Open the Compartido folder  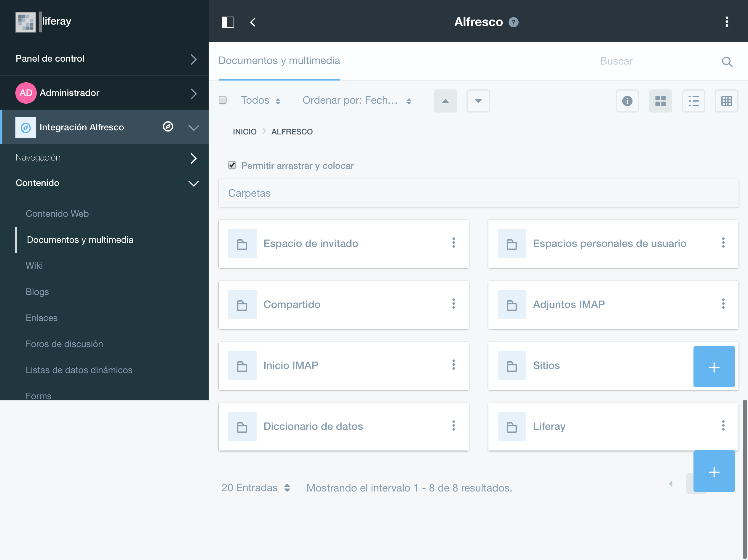pyautogui.click(x=292, y=304)
